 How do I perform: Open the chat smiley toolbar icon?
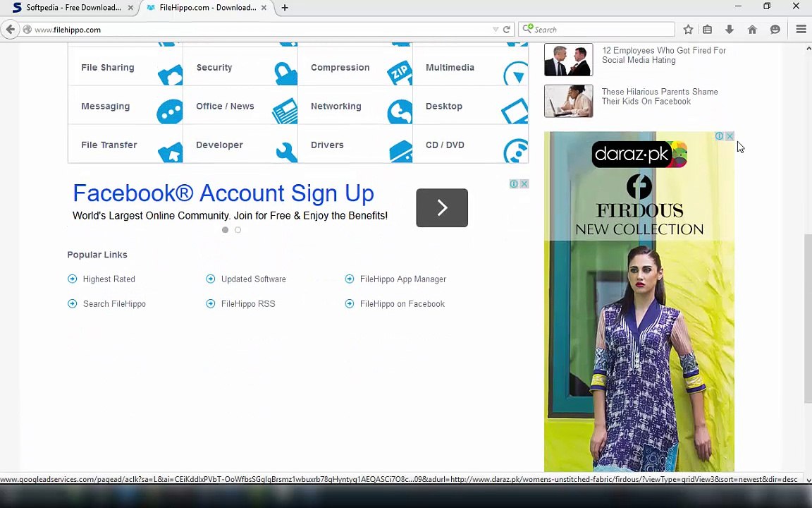[x=775, y=30]
